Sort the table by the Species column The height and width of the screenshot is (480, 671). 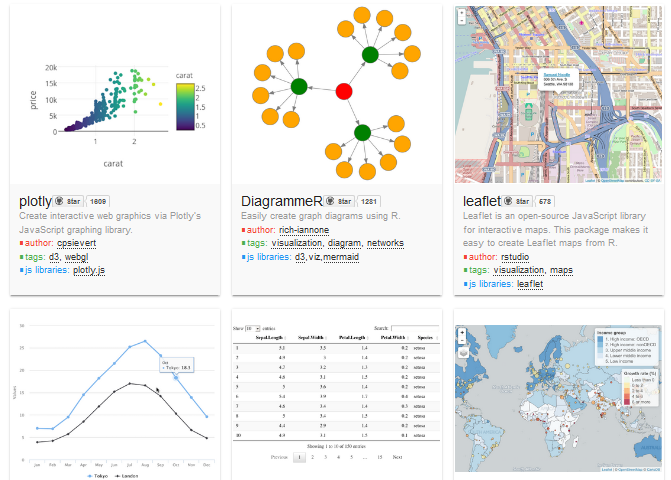click(425, 338)
